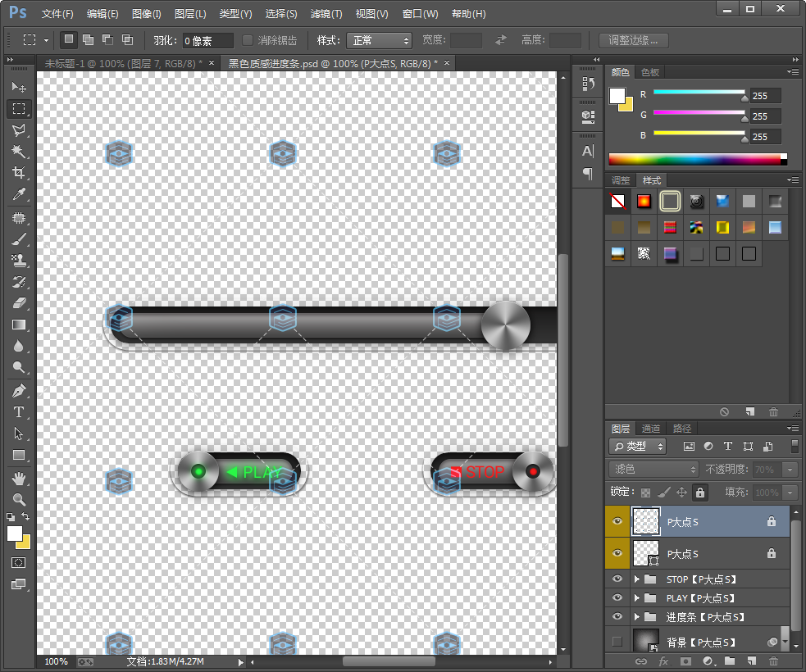806x672 pixels.
Task: Click the color spectrum ramp bar
Action: tap(697, 159)
